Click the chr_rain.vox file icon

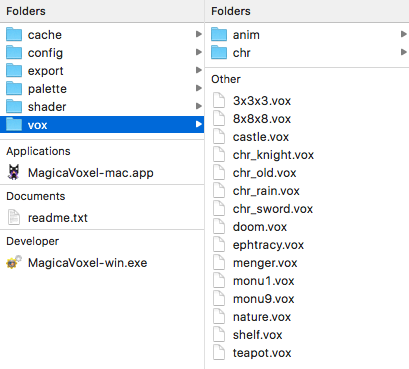(219, 190)
